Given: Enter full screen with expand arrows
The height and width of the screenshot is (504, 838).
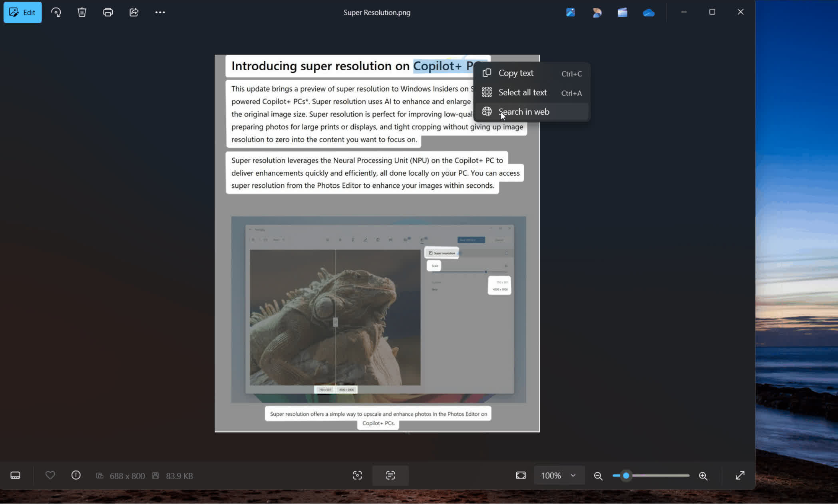Looking at the screenshot, I should tap(740, 475).
